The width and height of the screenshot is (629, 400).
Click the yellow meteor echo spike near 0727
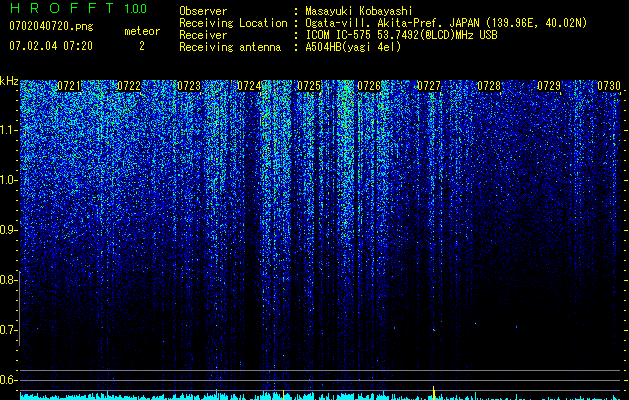434,392
